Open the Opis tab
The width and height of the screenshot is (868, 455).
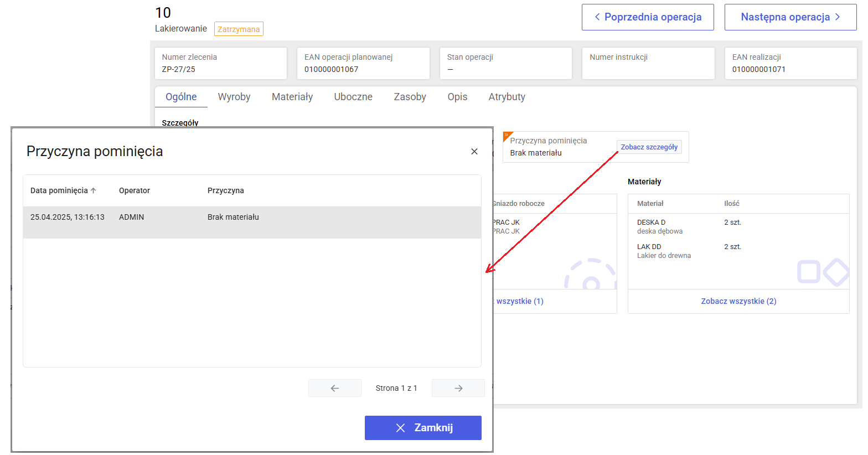coord(457,97)
